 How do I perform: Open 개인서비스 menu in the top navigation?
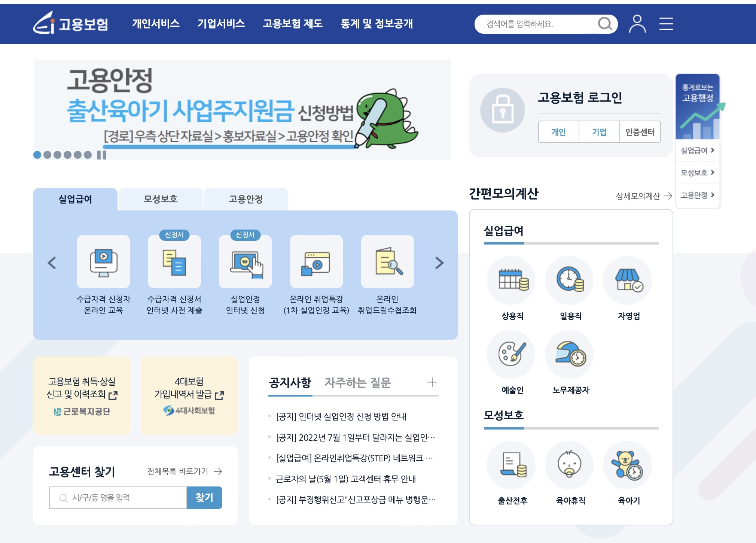click(x=156, y=24)
